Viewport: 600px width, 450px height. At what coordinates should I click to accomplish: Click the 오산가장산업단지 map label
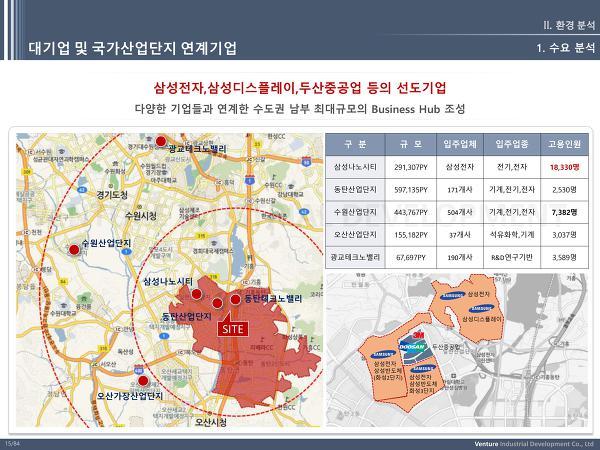point(130,396)
